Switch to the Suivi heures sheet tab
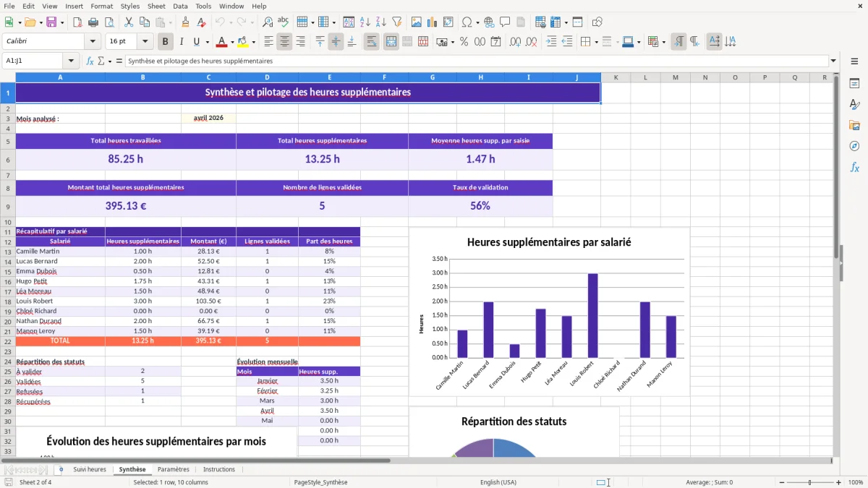The width and height of the screenshot is (868, 488). (x=90, y=469)
